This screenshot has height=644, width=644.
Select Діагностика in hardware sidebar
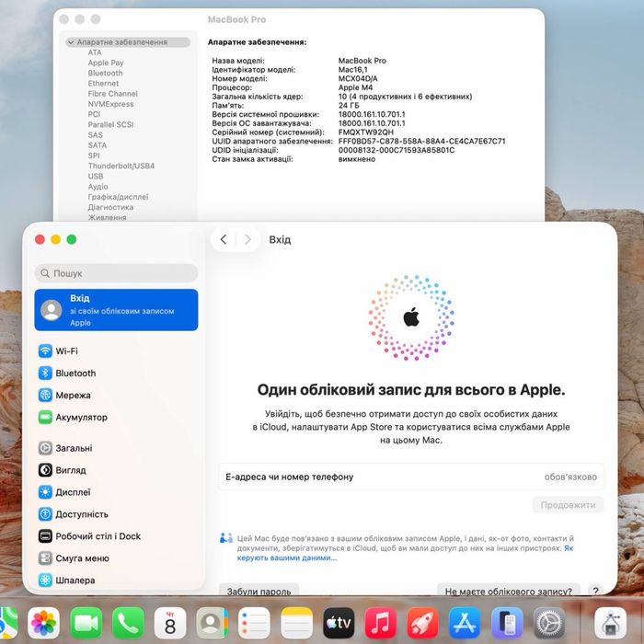click(x=110, y=207)
